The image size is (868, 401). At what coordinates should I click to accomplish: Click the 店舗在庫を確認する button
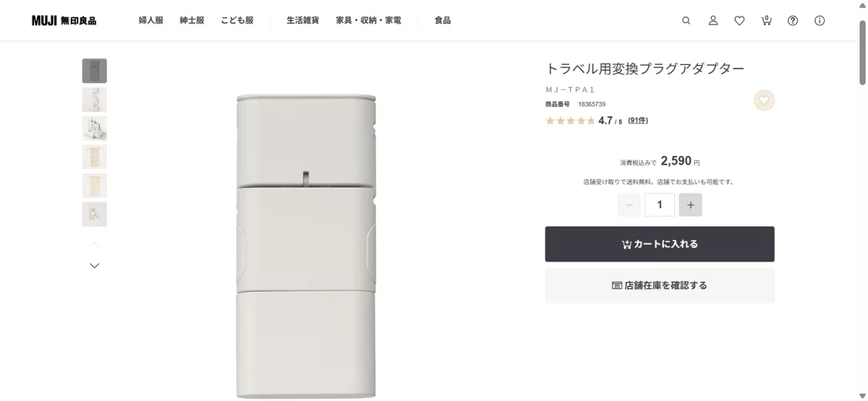coord(660,285)
